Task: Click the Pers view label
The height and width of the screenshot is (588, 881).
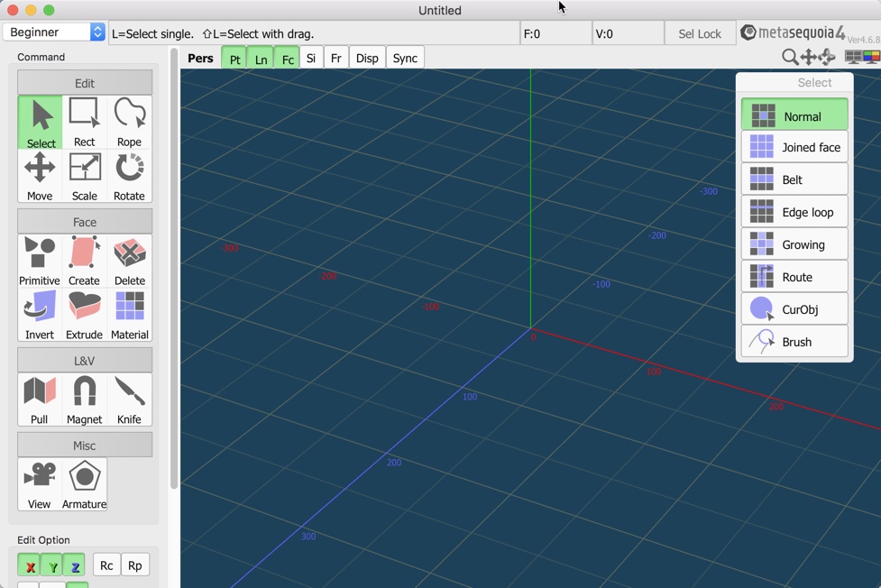Action: click(x=200, y=57)
